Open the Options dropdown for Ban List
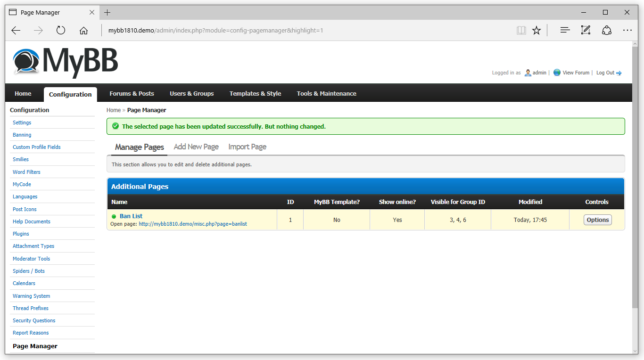This screenshot has width=644, height=360. pyautogui.click(x=597, y=220)
